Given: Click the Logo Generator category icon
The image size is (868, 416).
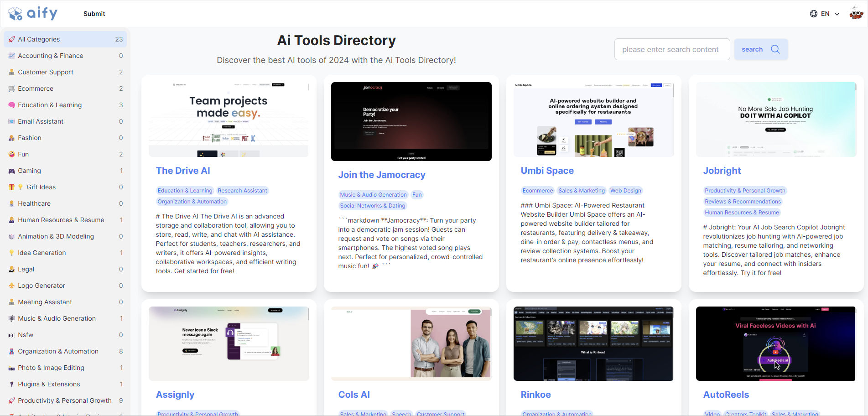Looking at the screenshot, I should [x=12, y=286].
